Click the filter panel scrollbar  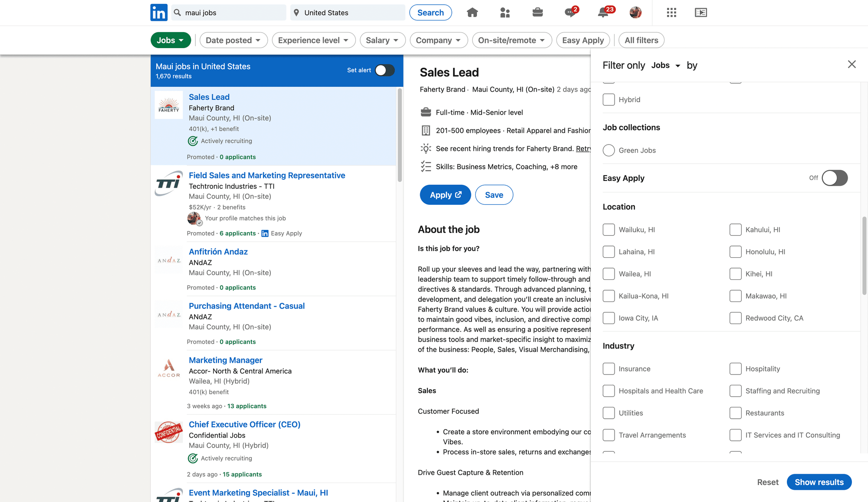point(864,256)
